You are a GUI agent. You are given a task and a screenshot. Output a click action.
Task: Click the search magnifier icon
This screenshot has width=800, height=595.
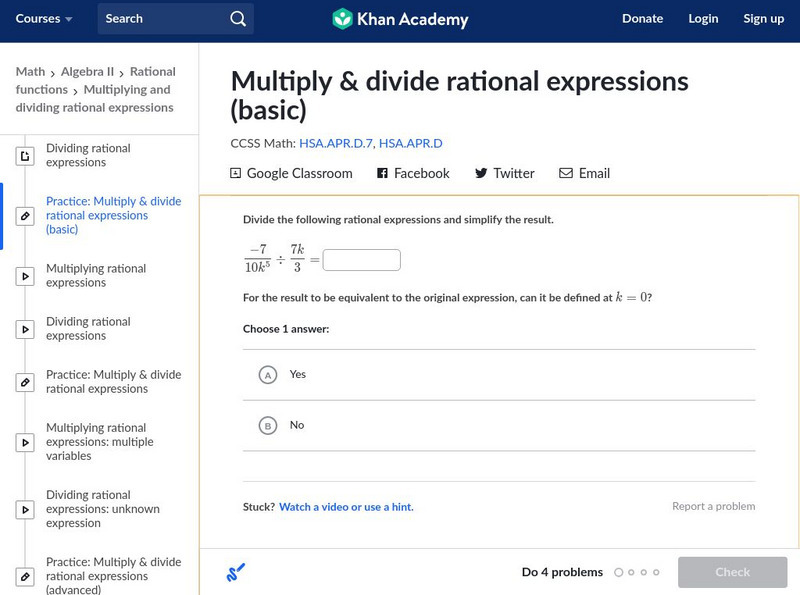(x=236, y=18)
